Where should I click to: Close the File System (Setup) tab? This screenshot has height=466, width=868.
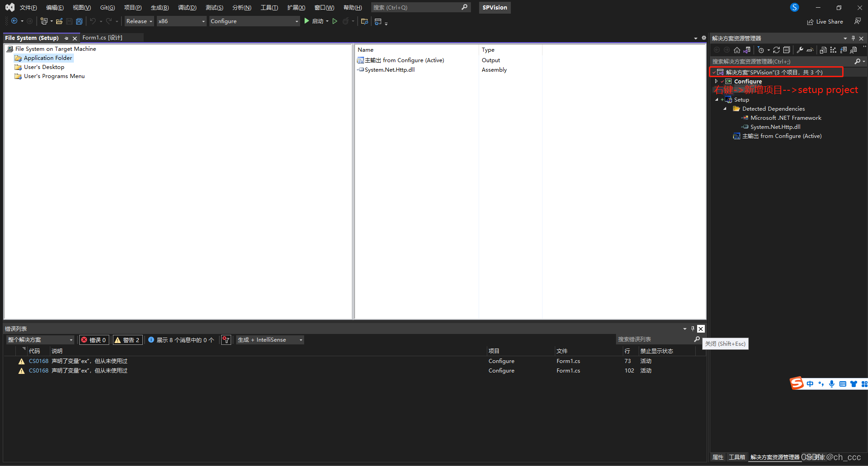pos(75,38)
